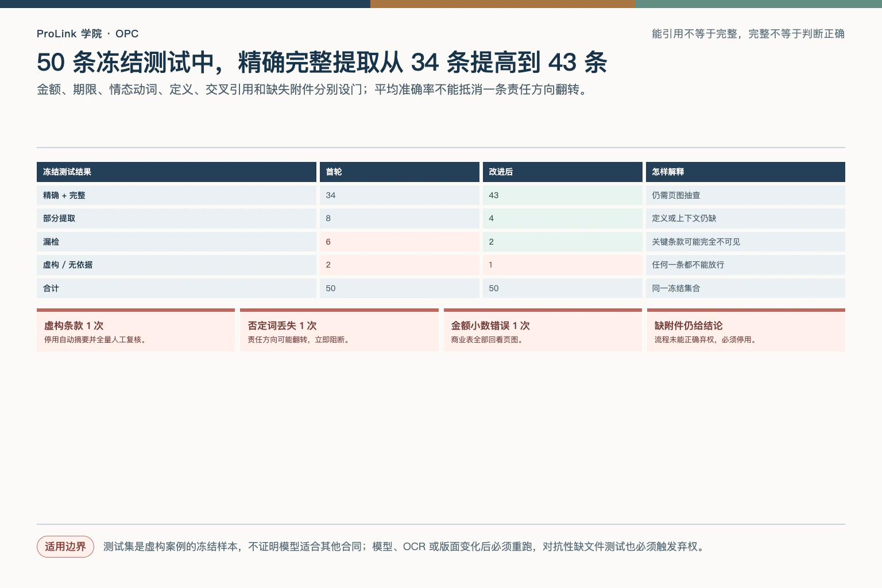This screenshot has width=882, height=588.
Task: Click the 改进后 total "50" in 合计 row
Action: (494, 288)
